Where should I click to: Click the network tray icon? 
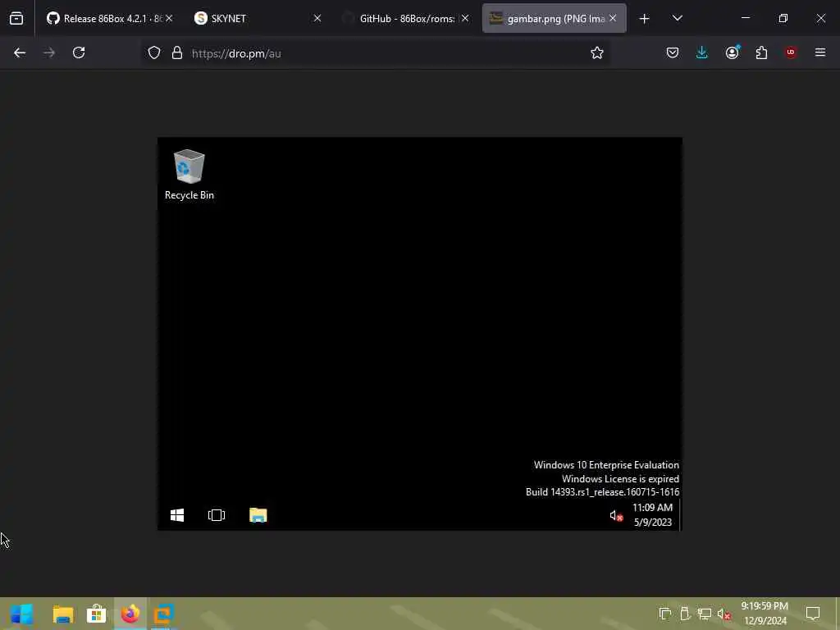pyautogui.click(x=705, y=614)
